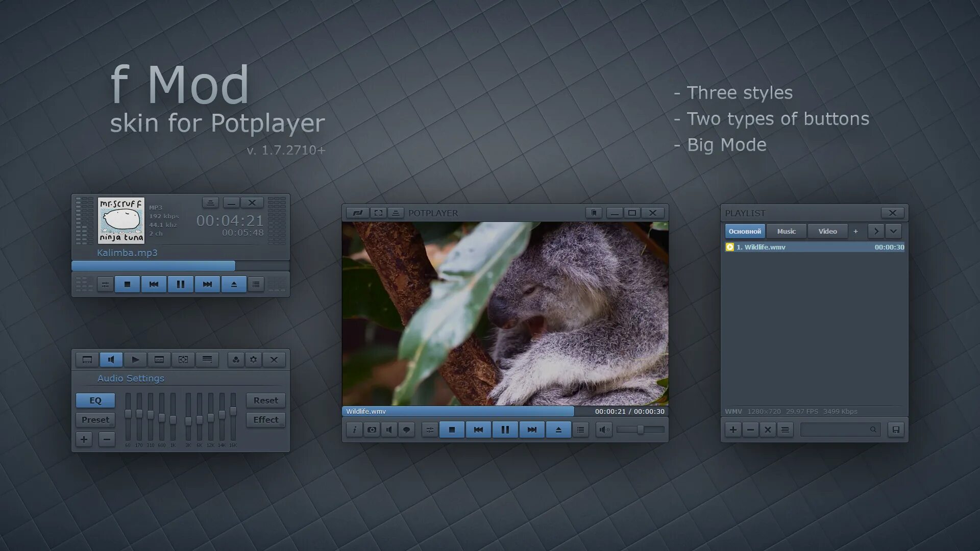Expand the Preset dropdown
The width and height of the screenshot is (980, 551).
95,420
